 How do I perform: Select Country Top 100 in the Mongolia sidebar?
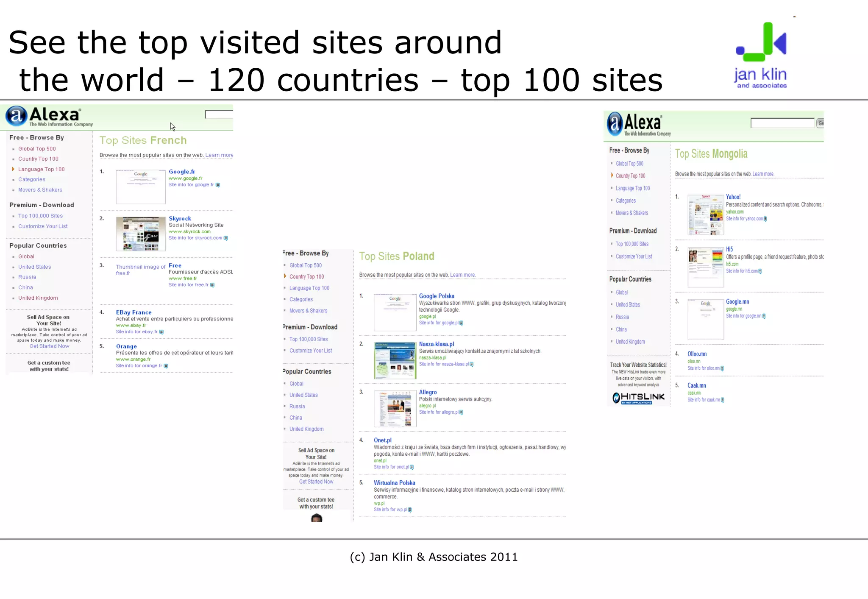(x=630, y=176)
